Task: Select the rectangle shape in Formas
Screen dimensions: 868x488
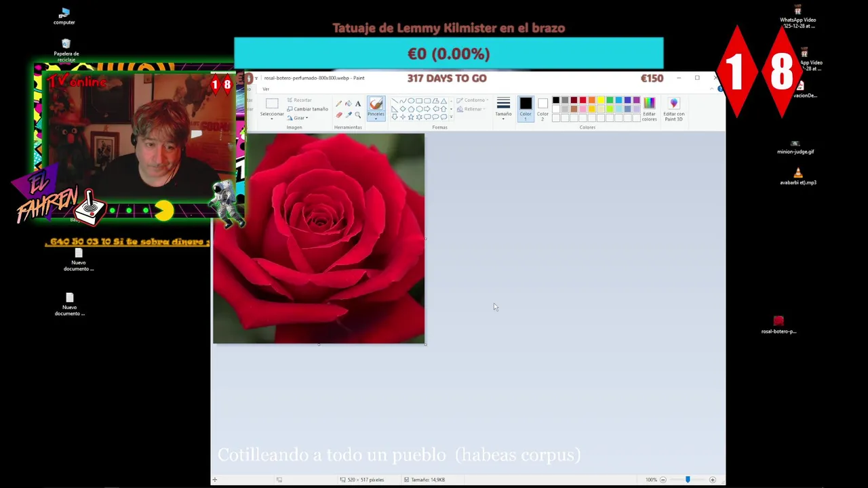Action: [x=419, y=100]
